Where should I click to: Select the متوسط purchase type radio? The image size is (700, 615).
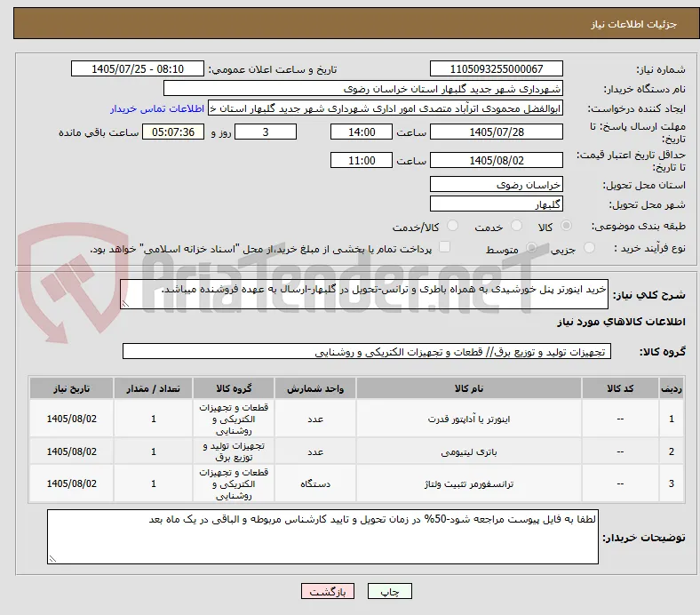pos(531,247)
